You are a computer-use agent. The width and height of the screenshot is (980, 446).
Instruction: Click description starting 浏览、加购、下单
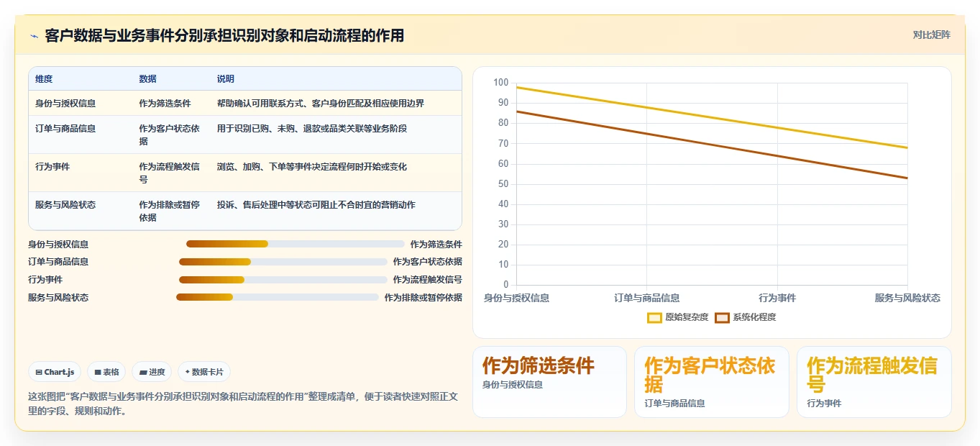point(312,167)
